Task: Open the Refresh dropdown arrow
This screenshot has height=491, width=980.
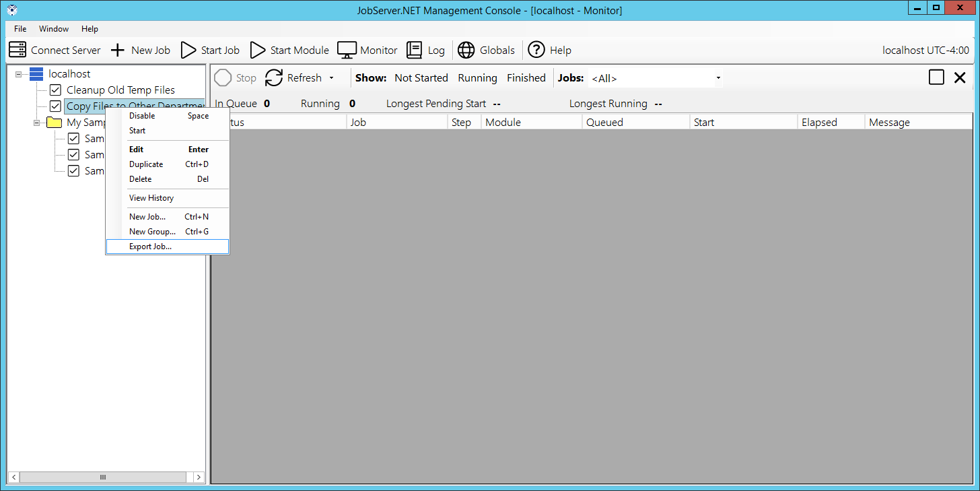Action: pos(331,78)
